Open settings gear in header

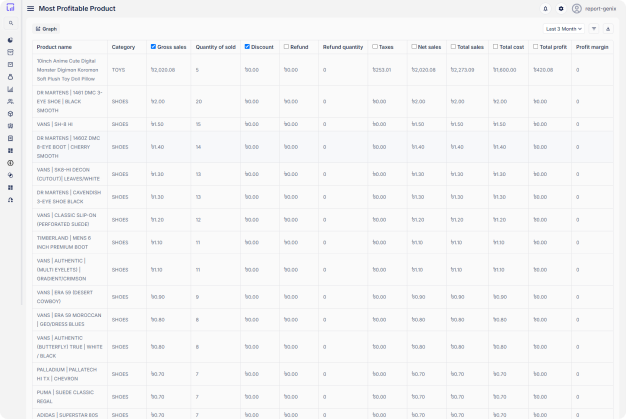tap(561, 8)
